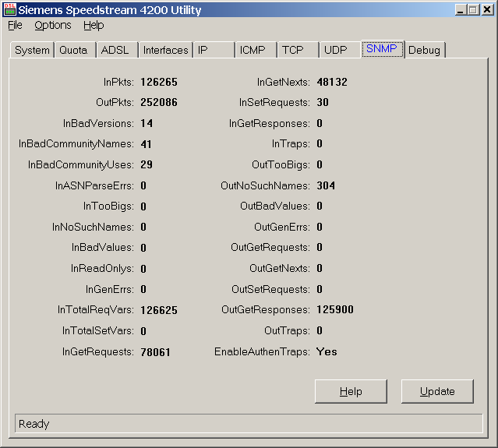Click the OutBadValues label
This screenshot has width=498, height=448.
pyautogui.click(x=275, y=206)
